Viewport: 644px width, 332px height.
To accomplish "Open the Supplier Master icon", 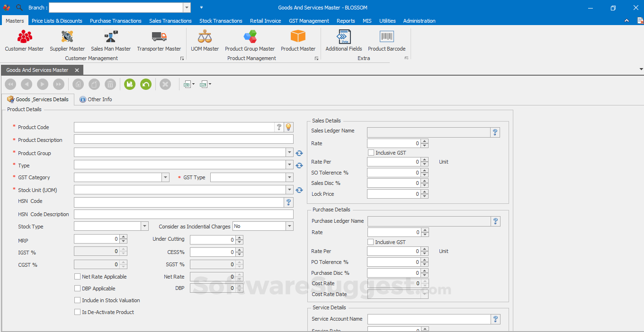I will 67,37.
